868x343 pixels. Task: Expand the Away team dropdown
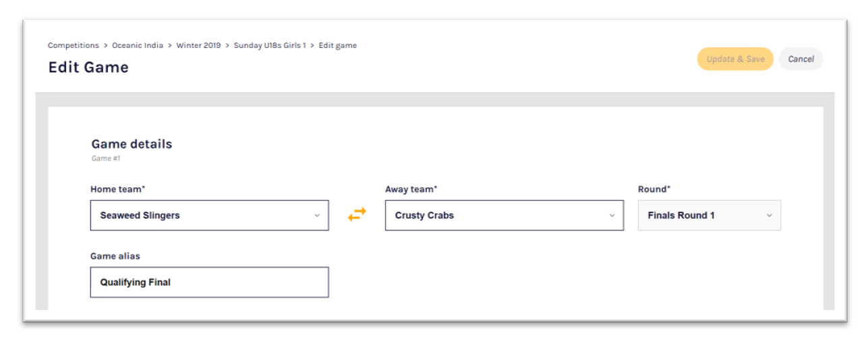point(504,216)
